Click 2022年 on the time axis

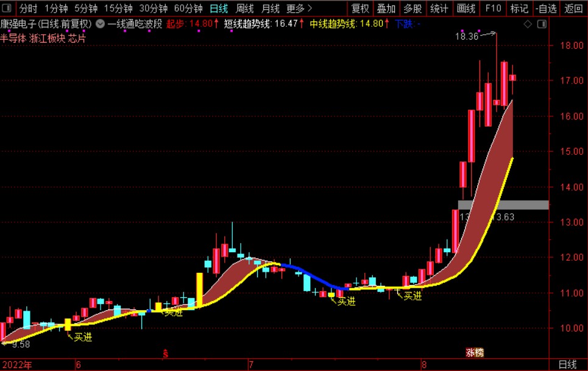click(16, 365)
